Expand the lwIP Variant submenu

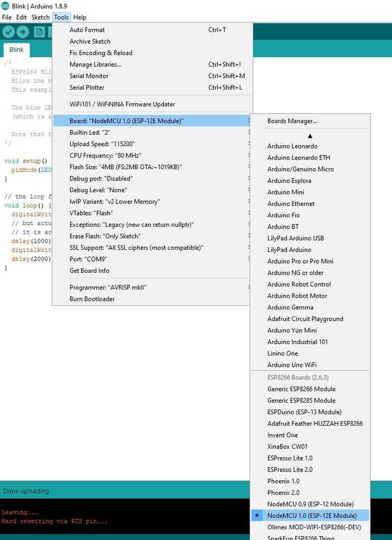[152, 202]
